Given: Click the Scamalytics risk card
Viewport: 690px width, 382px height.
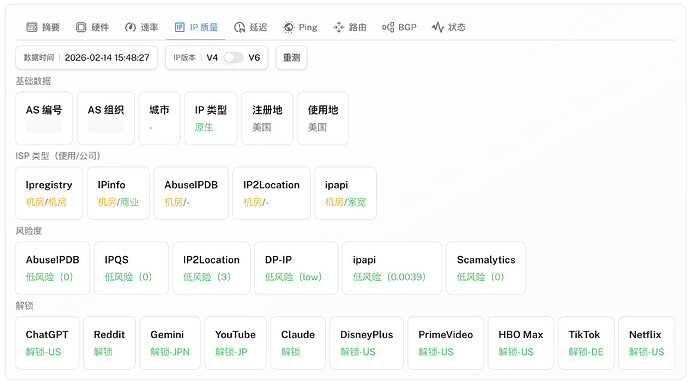Looking at the screenshot, I should point(486,268).
